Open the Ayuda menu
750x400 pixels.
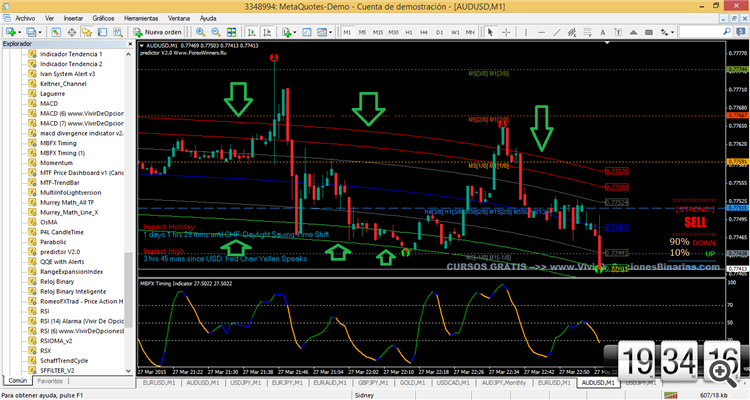coord(208,18)
